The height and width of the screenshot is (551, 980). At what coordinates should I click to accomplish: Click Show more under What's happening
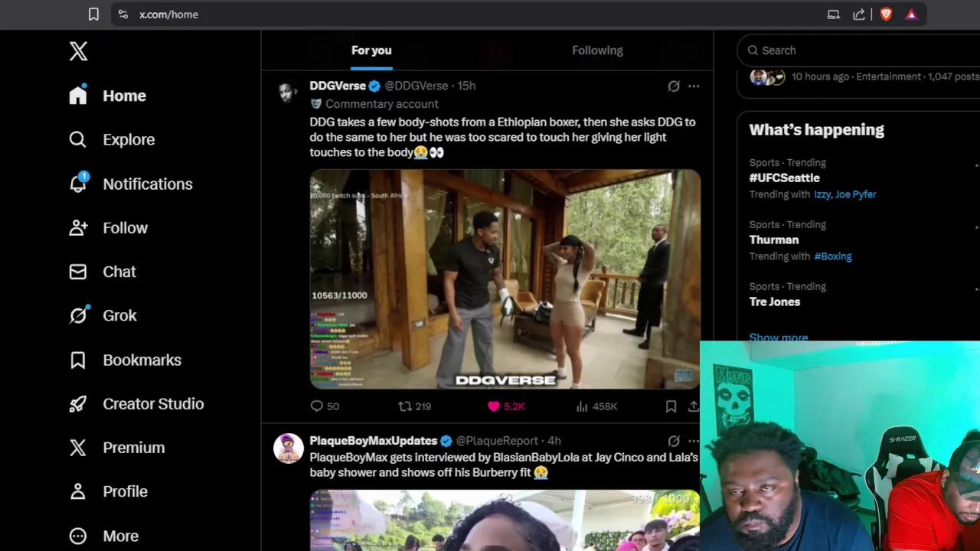(778, 337)
